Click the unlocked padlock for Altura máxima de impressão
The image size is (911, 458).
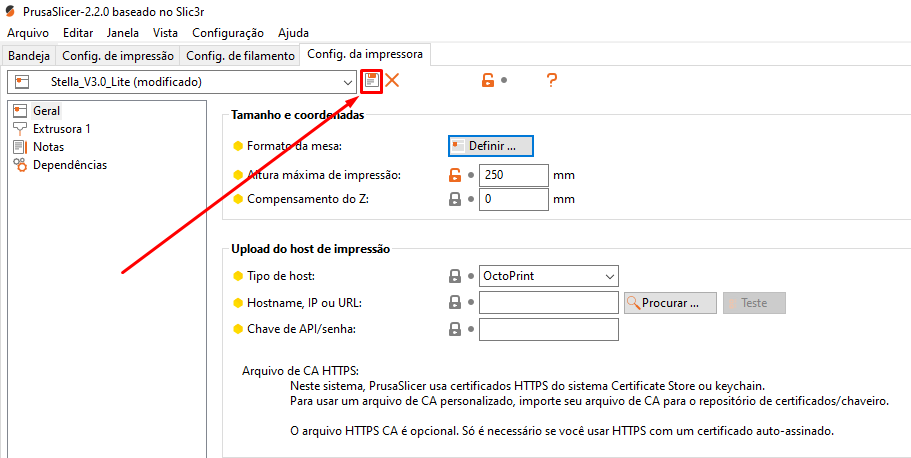point(456,175)
